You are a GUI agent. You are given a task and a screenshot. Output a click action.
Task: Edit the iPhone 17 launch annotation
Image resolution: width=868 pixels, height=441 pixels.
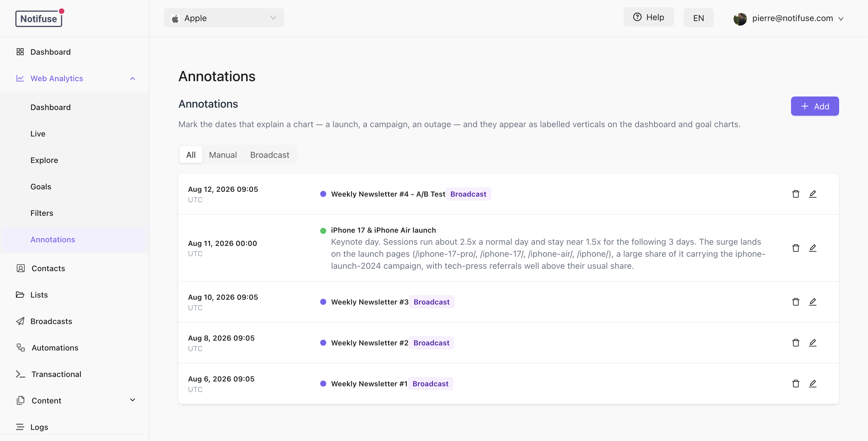point(812,248)
